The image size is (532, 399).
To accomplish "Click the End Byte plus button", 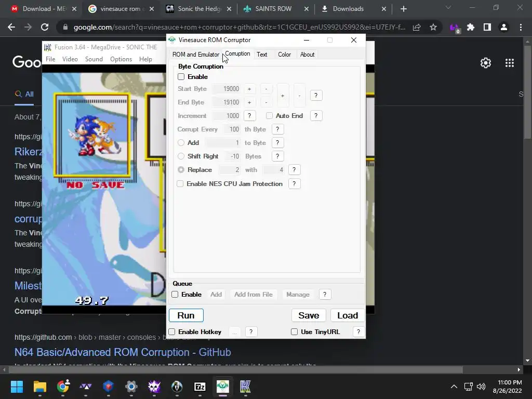I will 249,102.
